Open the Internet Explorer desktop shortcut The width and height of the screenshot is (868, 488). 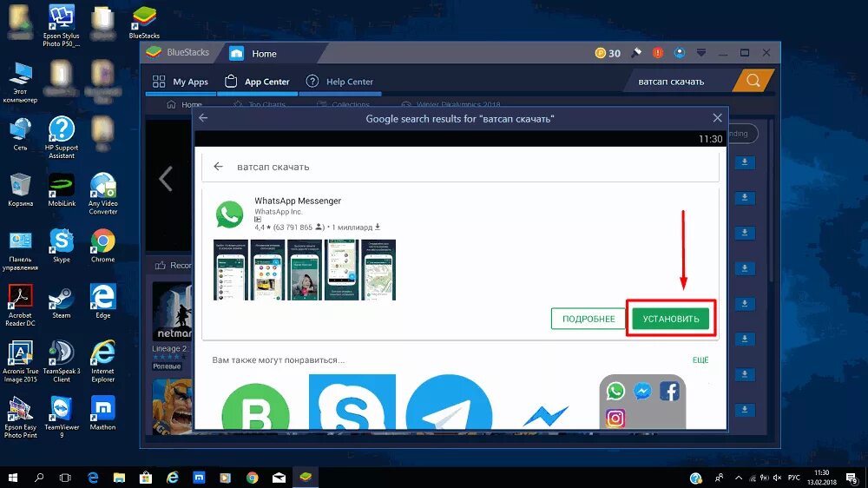(103, 361)
